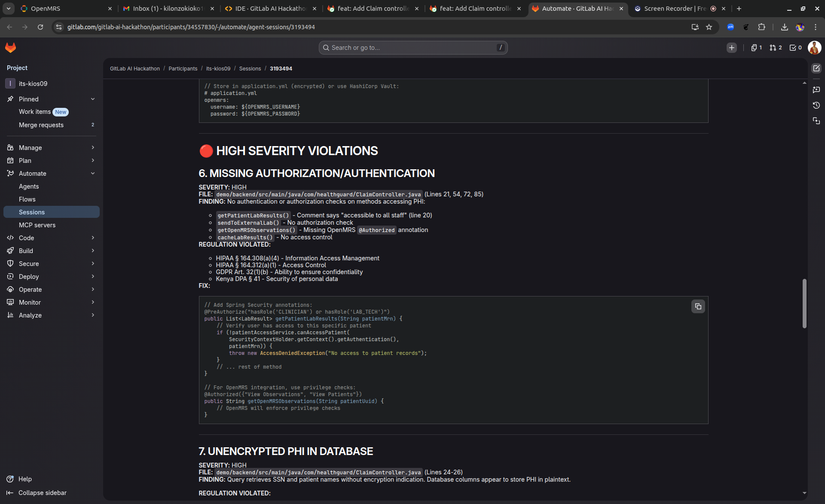
Task: Collapse the Pinned section chevron
Action: (93, 99)
